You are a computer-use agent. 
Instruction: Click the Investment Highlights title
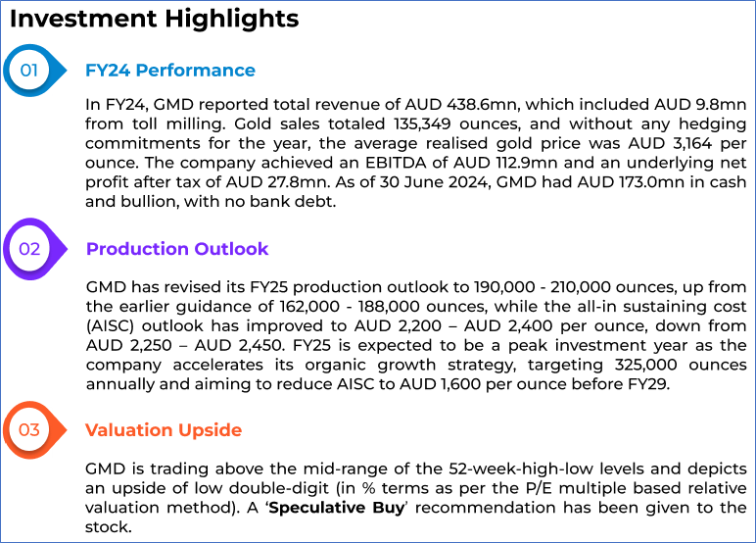(x=155, y=20)
